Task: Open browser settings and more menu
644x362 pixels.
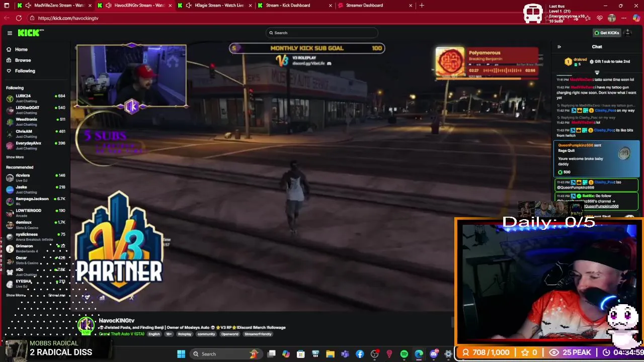Action: (624, 18)
